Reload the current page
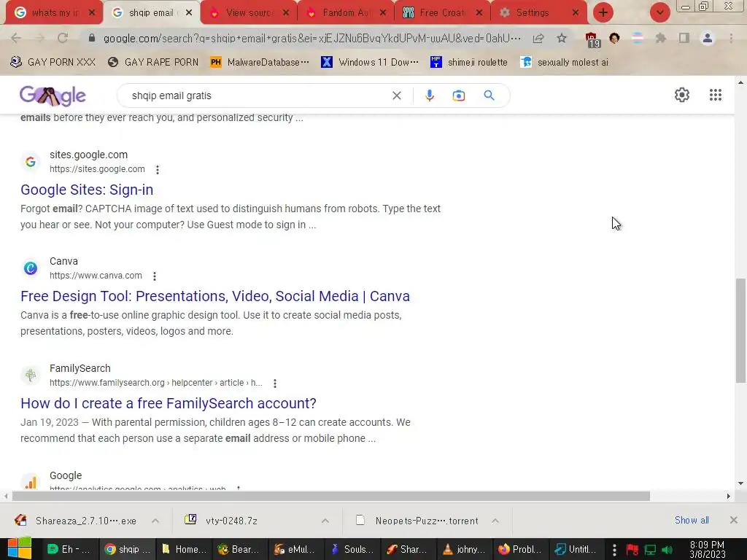The image size is (747, 560). pyautogui.click(x=63, y=38)
